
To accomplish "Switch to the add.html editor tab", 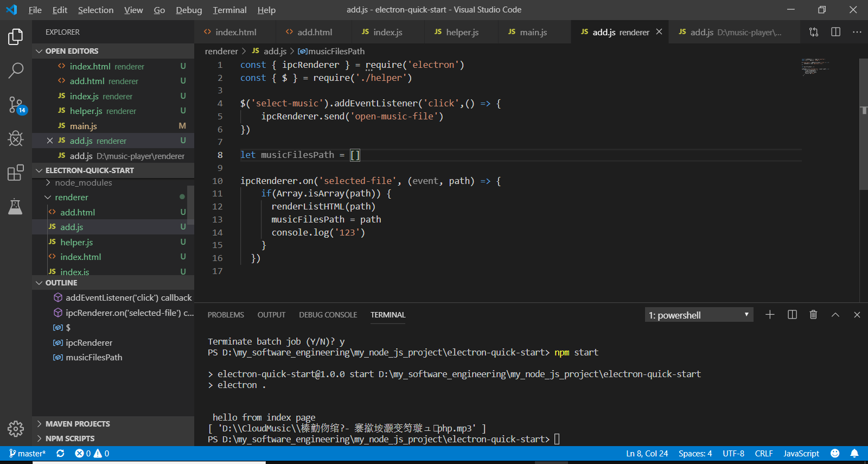I will (x=314, y=32).
